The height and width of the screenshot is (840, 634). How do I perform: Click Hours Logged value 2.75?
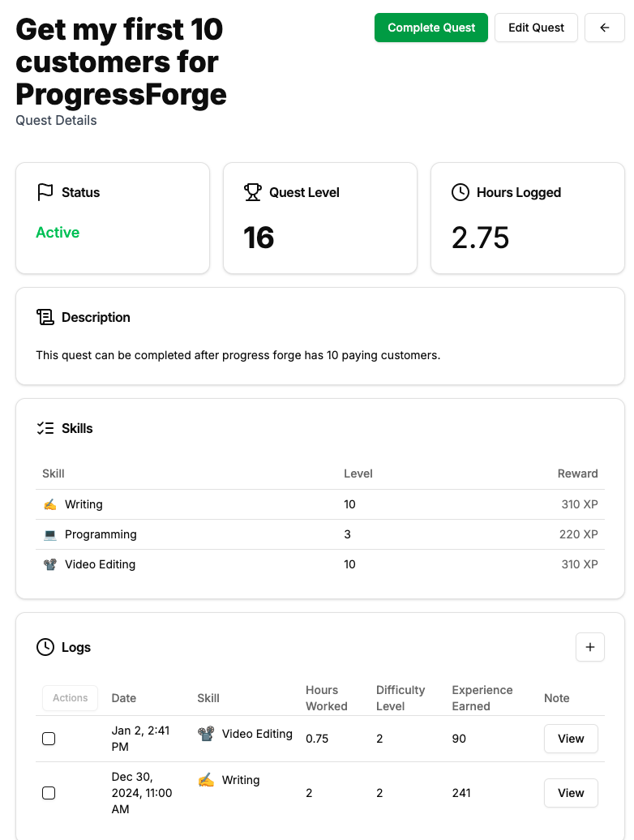click(480, 238)
